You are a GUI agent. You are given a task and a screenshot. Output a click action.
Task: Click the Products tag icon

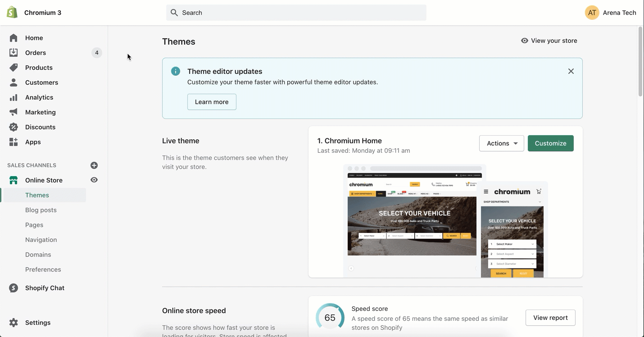(x=14, y=68)
